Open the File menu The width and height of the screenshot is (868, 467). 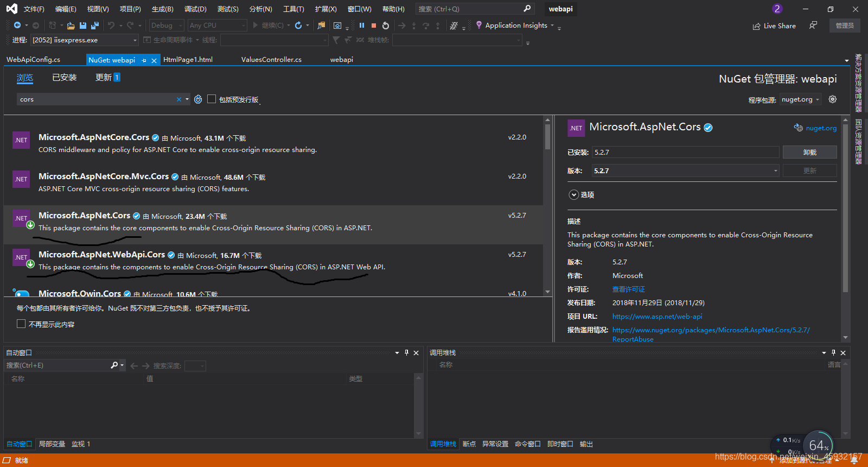coord(34,9)
